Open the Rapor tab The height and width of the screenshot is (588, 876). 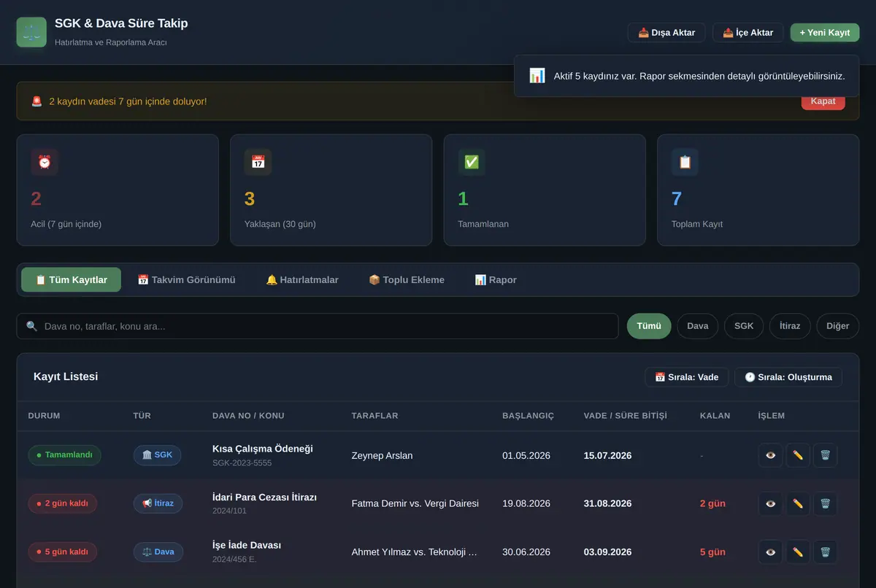pos(496,279)
